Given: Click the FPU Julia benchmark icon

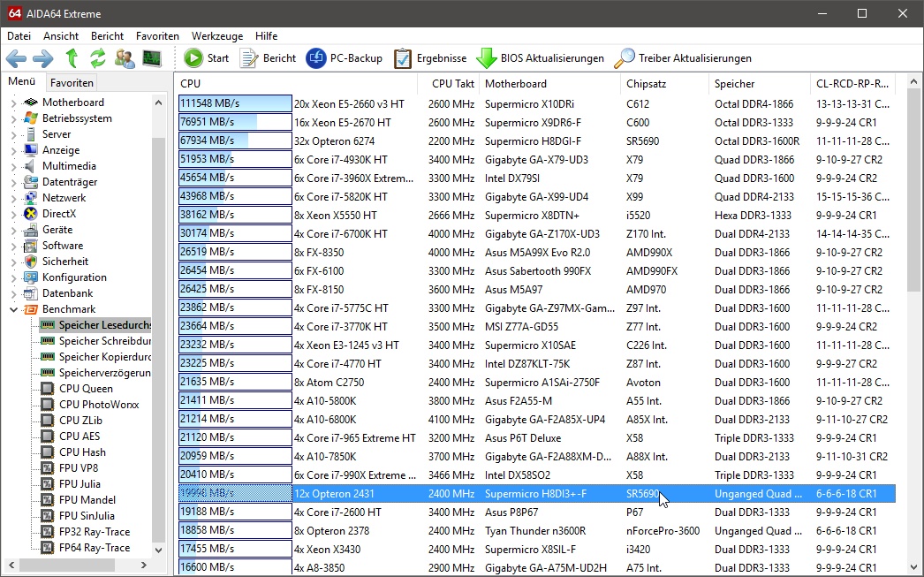Looking at the screenshot, I should [48, 484].
